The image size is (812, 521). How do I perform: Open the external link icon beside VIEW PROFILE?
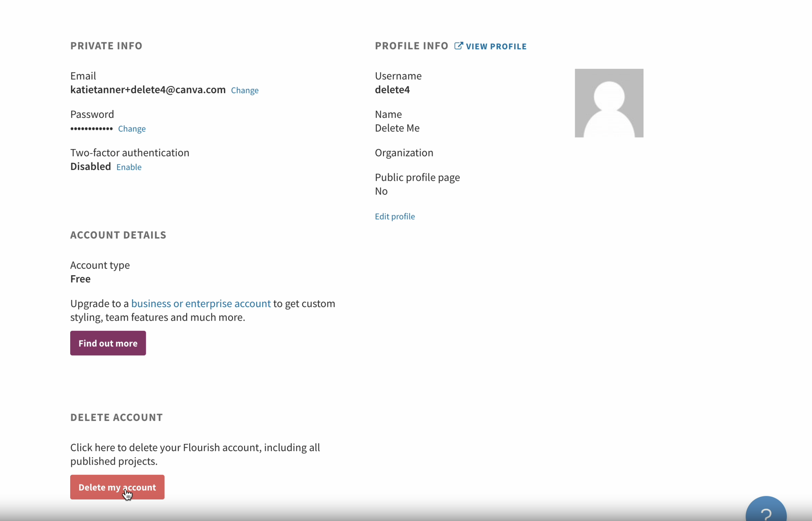[x=458, y=46]
